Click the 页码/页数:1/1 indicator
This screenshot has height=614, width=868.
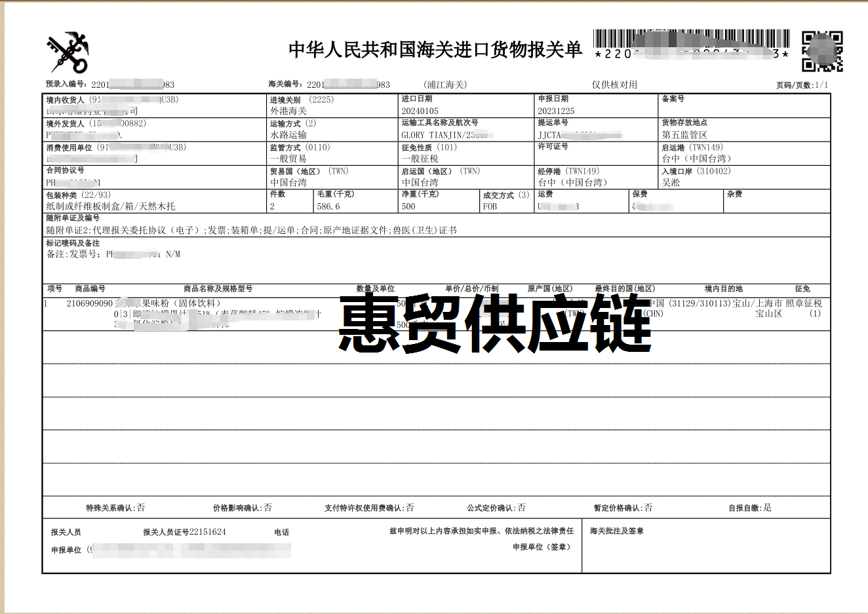(x=802, y=85)
